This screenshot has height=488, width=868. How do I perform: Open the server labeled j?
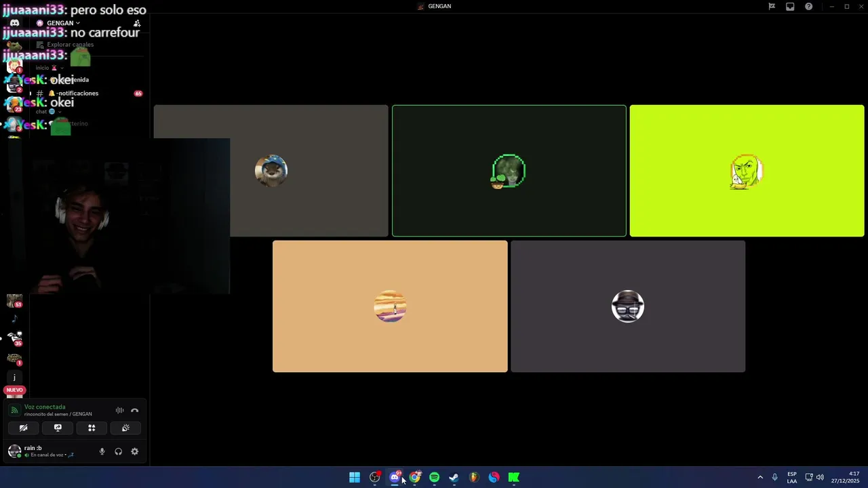coord(14,378)
